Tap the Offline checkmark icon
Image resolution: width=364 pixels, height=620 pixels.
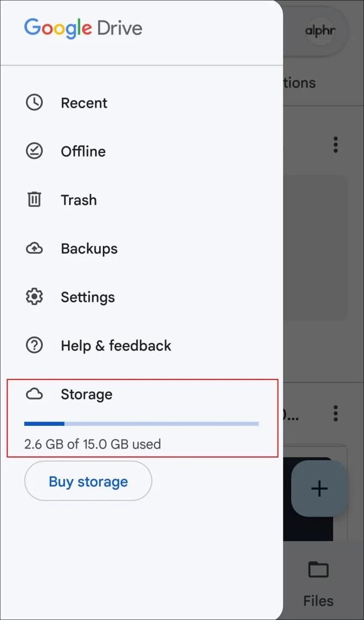(x=34, y=151)
